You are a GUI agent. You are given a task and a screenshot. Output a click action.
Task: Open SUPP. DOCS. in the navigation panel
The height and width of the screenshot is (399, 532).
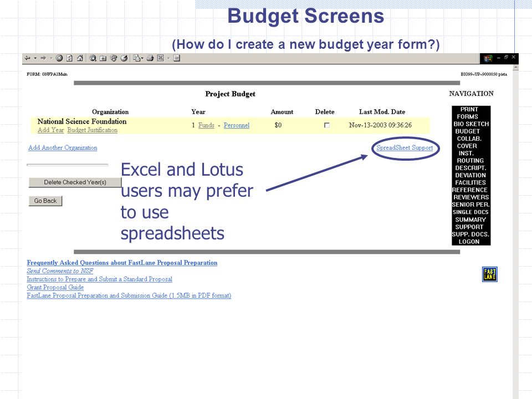[470, 234]
